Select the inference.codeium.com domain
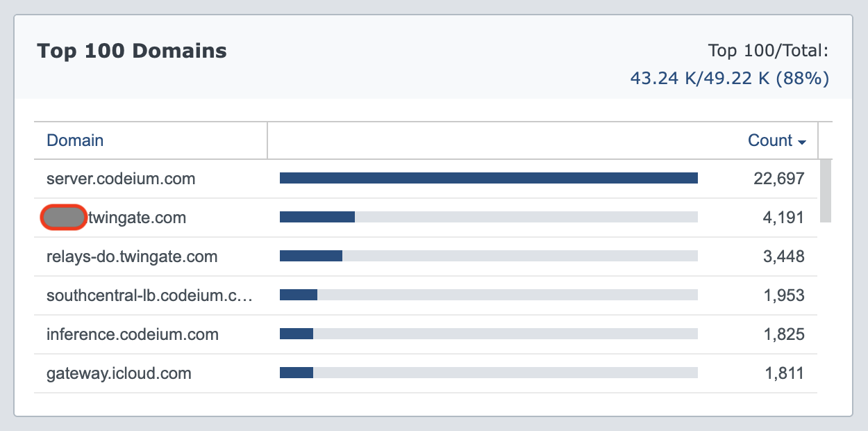Screen dimensions: 868x431 tap(133, 334)
